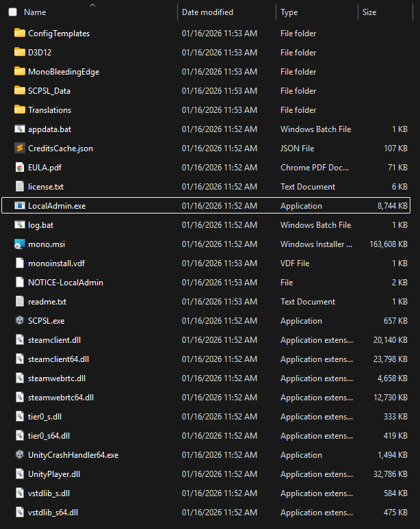Image resolution: width=420 pixels, height=529 pixels.
Task: Click the vstdlib_s64.dll file icon
Action: (x=20, y=512)
